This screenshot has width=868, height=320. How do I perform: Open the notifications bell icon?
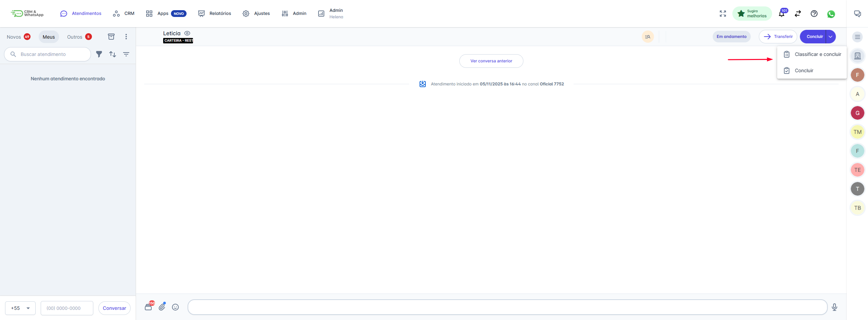coord(782,14)
